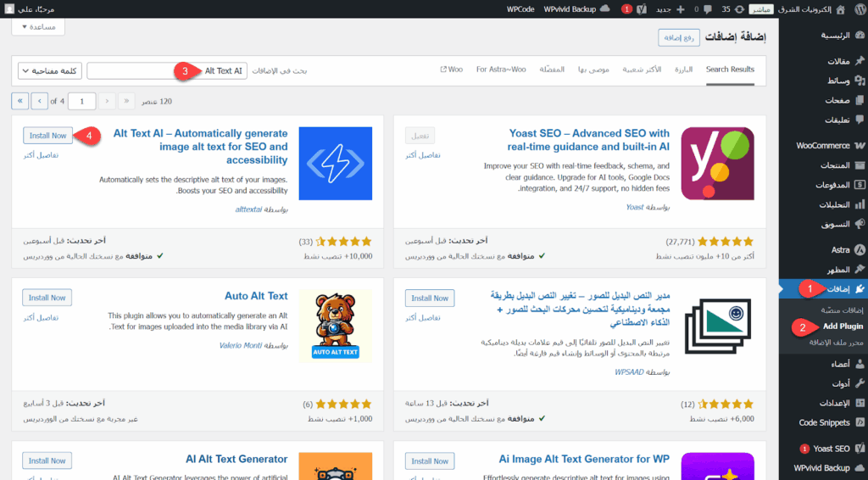Screen dimensions: 868x480
Task: Open the موصى بها recommended tab
Action: [x=593, y=70]
